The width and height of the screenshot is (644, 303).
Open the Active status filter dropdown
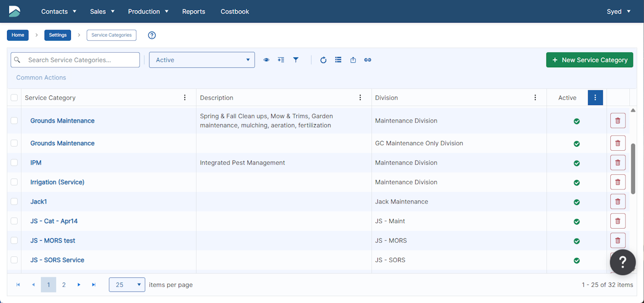(x=202, y=60)
